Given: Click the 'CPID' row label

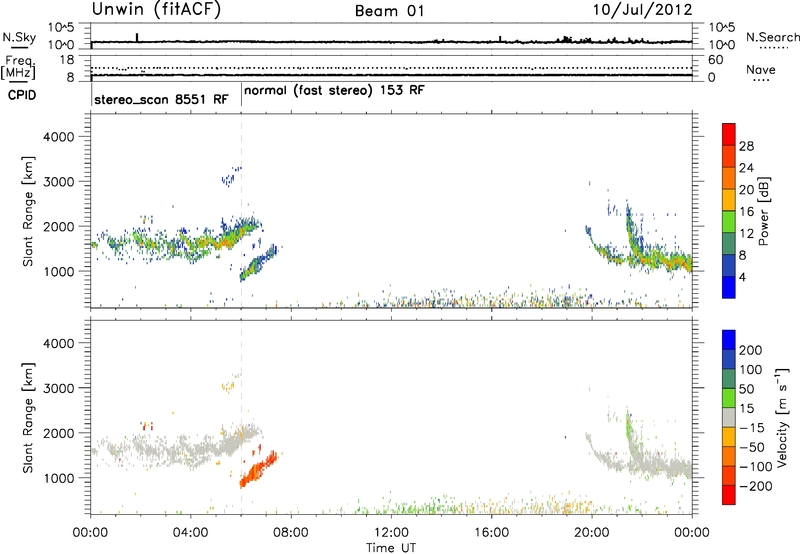Looking at the screenshot, I should click(x=22, y=95).
